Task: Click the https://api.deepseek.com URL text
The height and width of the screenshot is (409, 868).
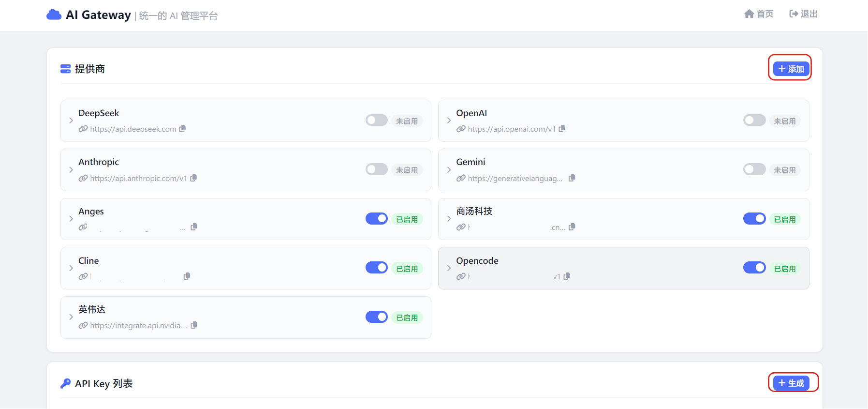Action: (x=133, y=129)
